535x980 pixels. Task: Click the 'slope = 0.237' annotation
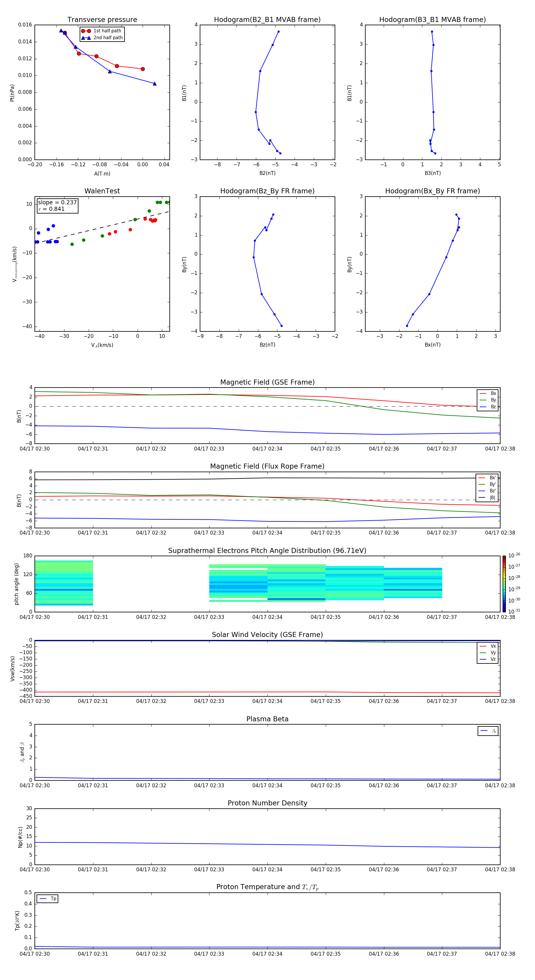(x=57, y=203)
